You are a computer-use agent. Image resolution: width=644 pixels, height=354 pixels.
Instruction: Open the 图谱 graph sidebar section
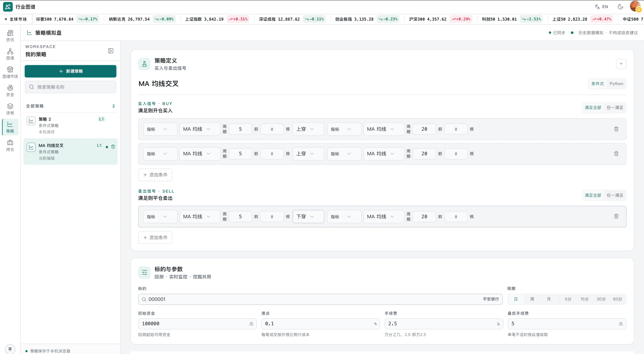10,54
